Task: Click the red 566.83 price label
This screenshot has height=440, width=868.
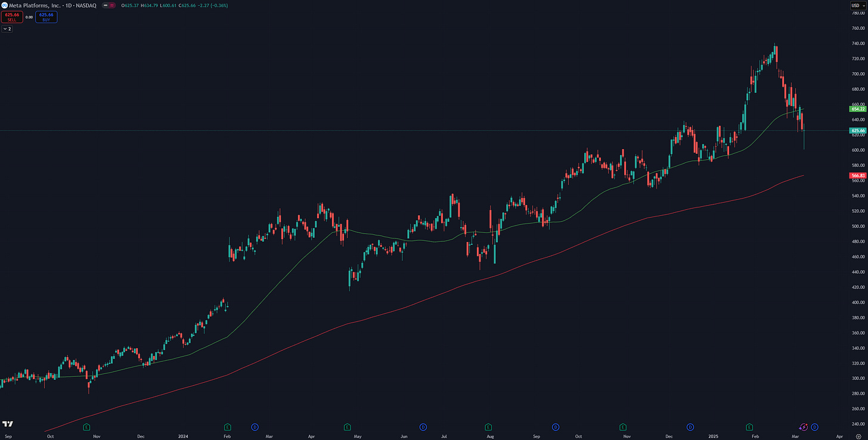Action: (x=857, y=175)
